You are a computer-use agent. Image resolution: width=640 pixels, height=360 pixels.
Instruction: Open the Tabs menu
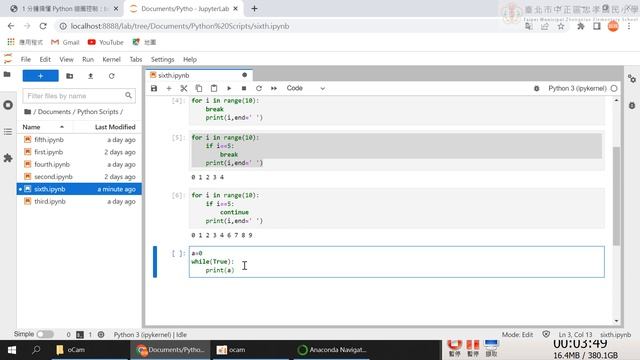pyautogui.click(x=136, y=59)
